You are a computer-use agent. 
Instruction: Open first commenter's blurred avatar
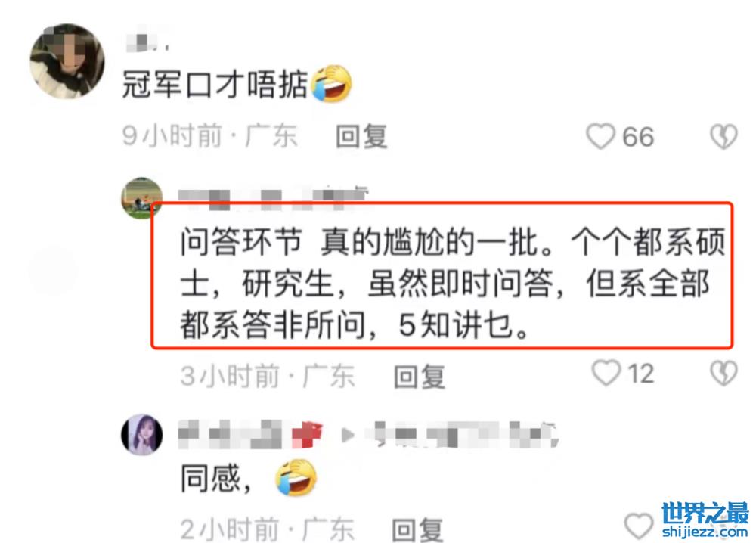(x=67, y=62)
